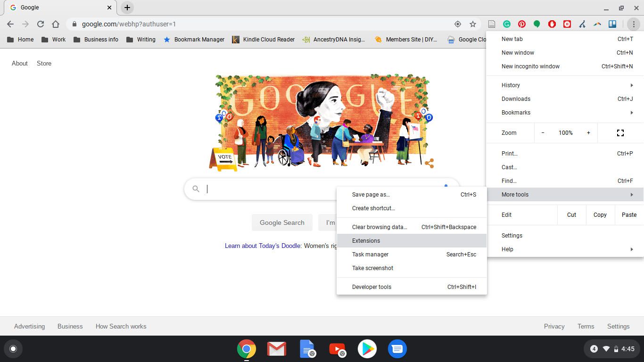The image size is (644, 362).
Task: Click the Cut button
Action: point(571,215)
